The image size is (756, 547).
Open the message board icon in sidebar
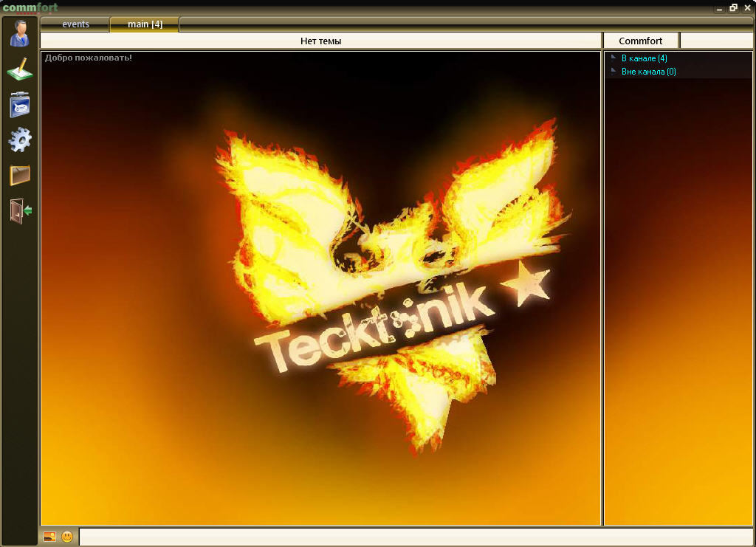point(20,104)
